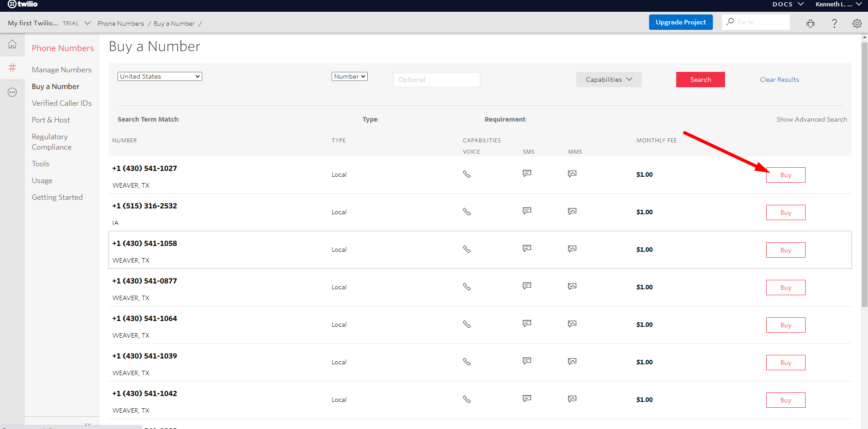Viewport: 868px width, 429px height.
Task: Click SMS icon for +1 (430) 541-1064
Action: click(527, 324)
